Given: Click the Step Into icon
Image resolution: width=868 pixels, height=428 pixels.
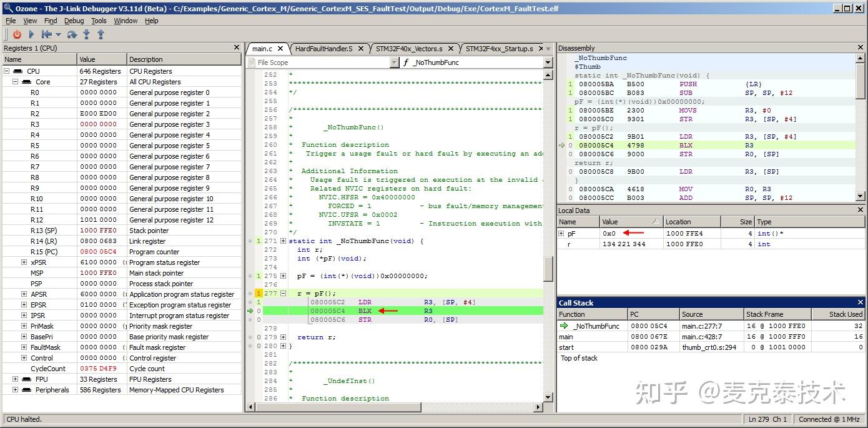Looking at the screenshot, I should 86,35.
